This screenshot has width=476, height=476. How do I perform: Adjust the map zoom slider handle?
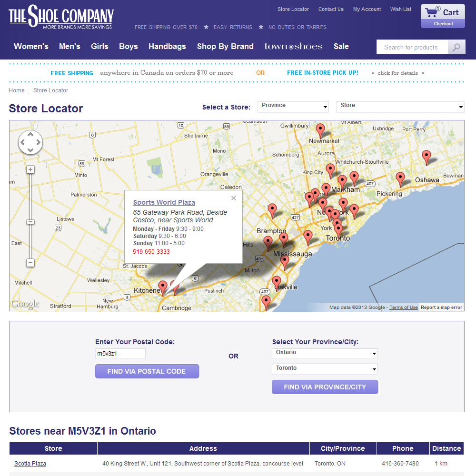click(30, 222)
